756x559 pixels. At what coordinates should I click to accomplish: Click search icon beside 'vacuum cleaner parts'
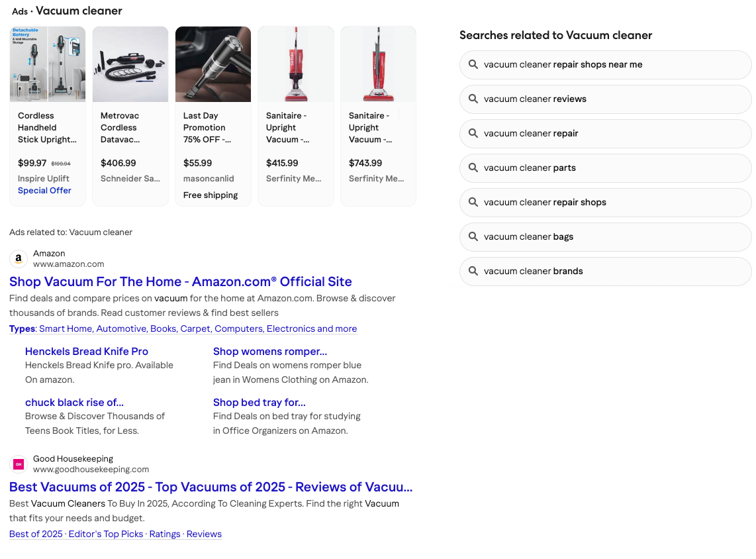473,168
